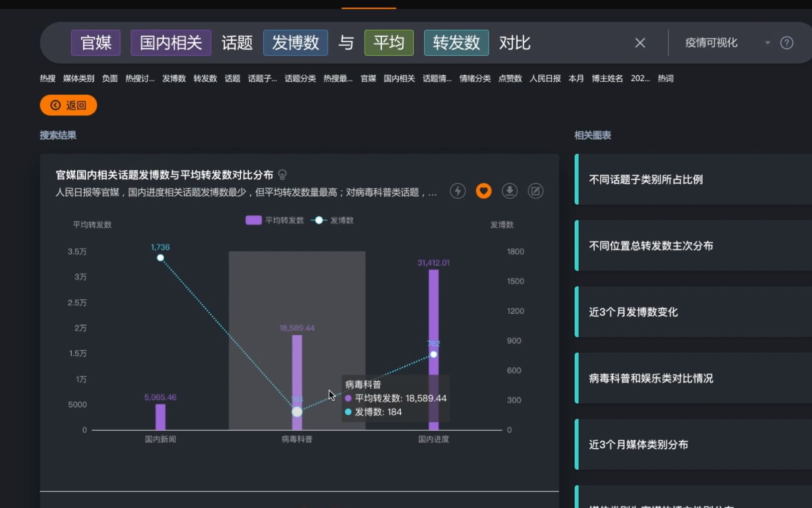Open related chart 不同位置总转发数主次分布
Viewport: 812px width, 508px height.
coord(693,245)
